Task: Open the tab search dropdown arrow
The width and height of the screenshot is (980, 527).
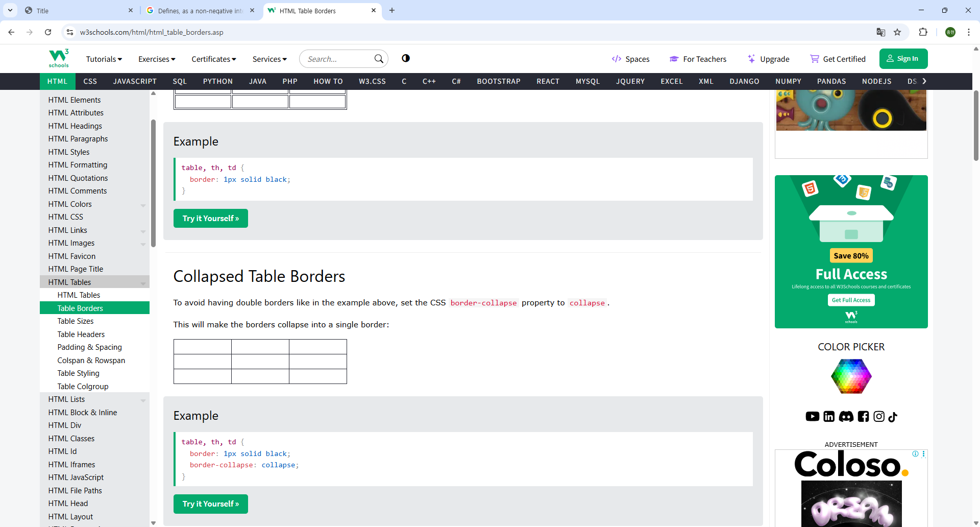Action: (10, 10)
